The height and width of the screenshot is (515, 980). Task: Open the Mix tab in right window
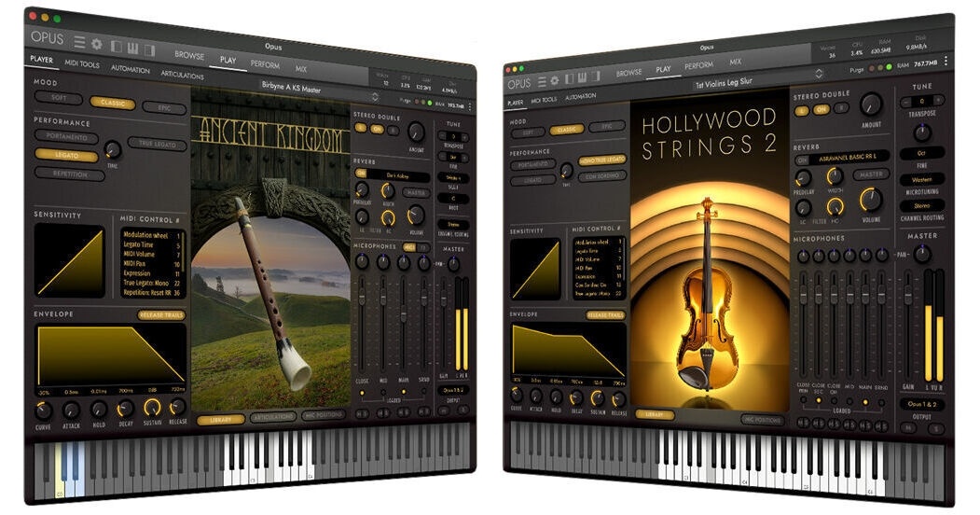click(x=735, y=63)
